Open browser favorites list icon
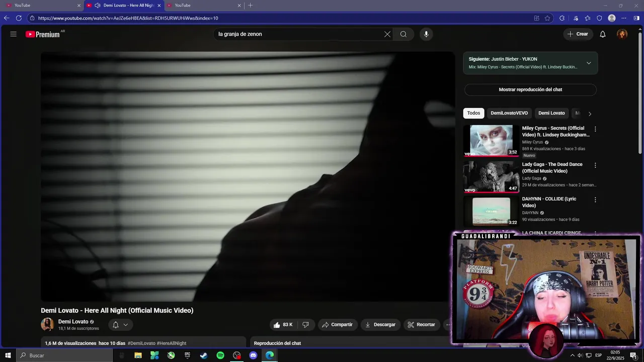This screenshot has height=362, width=644. (x=588, y=18)
